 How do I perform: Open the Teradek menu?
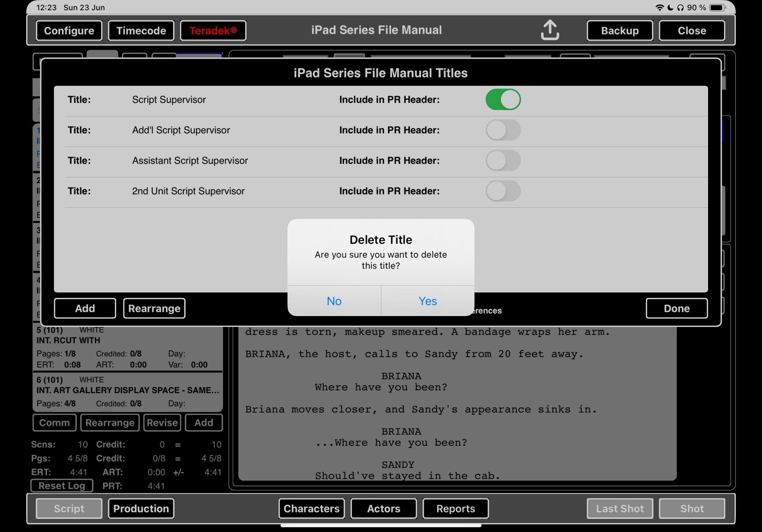tap(213, 31)
